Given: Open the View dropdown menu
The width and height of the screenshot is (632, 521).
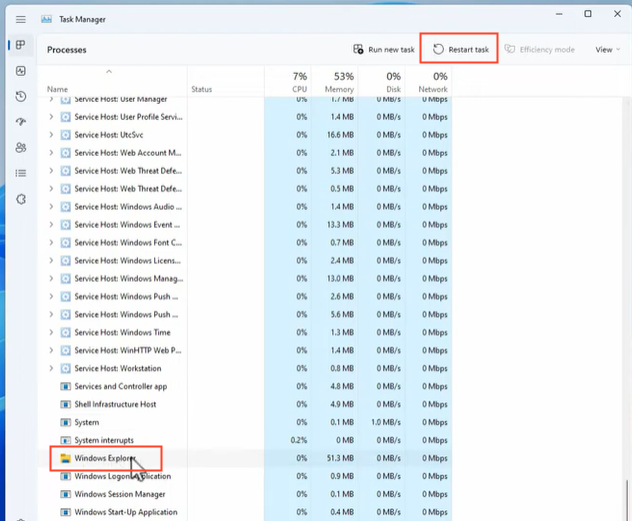Looking at the screenshot, I should pyautogui.click(x=607, y=49).
